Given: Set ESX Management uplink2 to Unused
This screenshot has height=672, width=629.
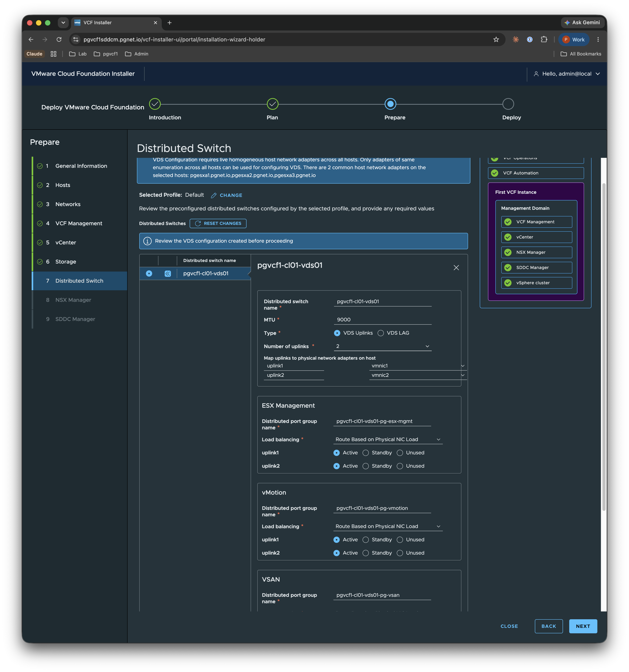Looking at the screenshot, I should [399, 466].
